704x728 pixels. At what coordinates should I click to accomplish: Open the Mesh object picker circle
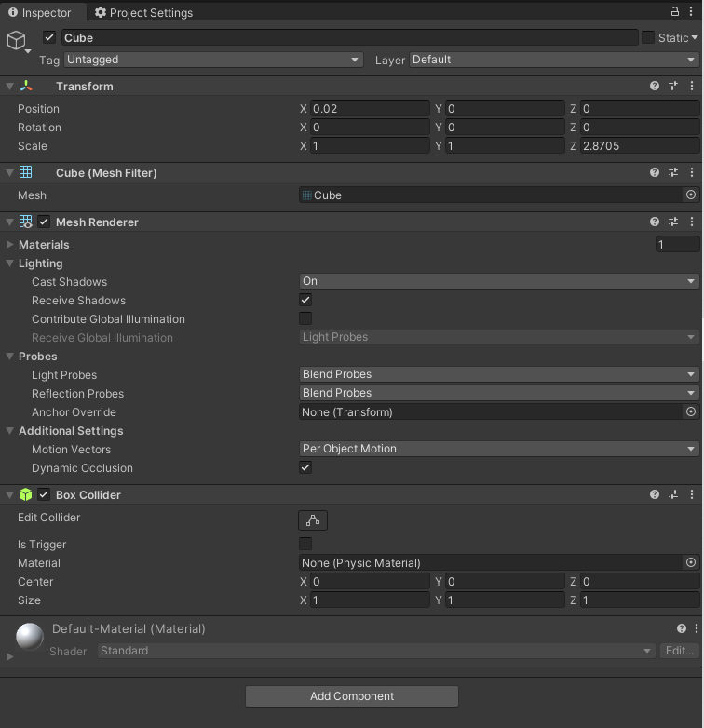[x=691, y=195]
